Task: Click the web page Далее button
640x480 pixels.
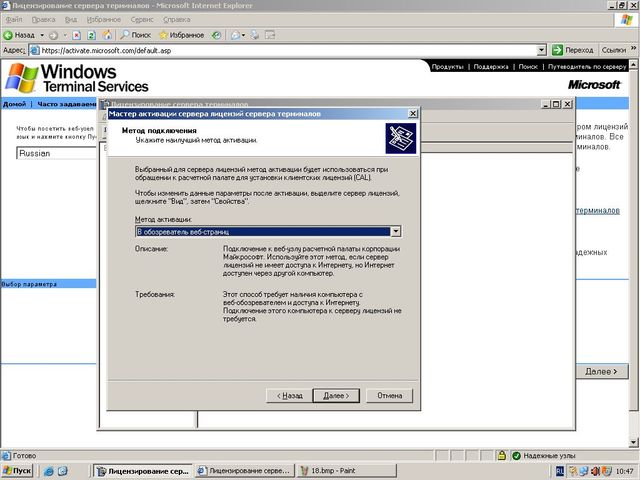Action: coord(601,371)
